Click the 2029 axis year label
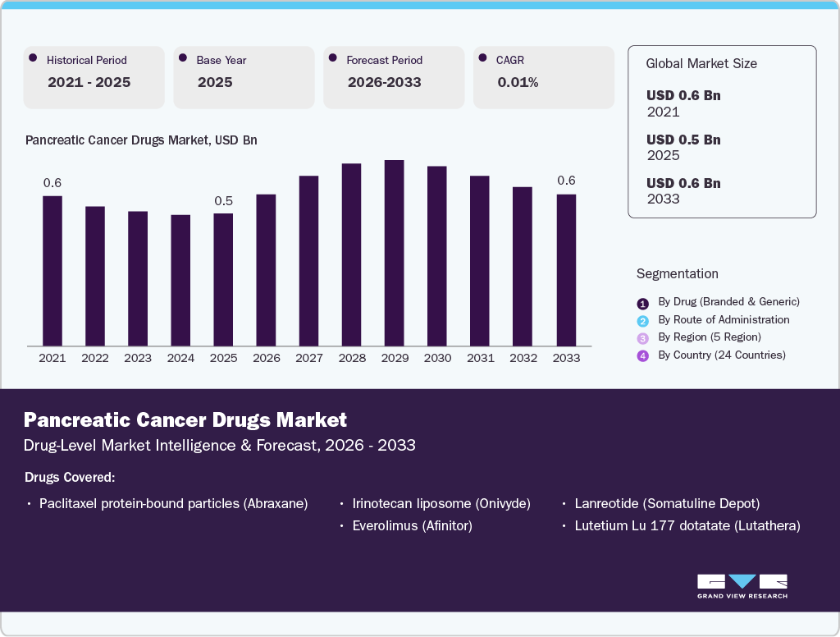 (395, 358)
